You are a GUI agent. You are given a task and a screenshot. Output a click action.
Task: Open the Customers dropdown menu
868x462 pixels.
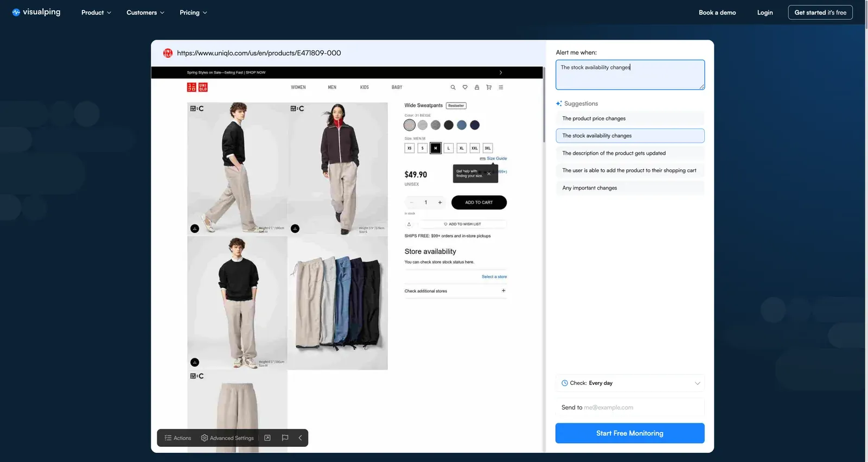point(145,12)
